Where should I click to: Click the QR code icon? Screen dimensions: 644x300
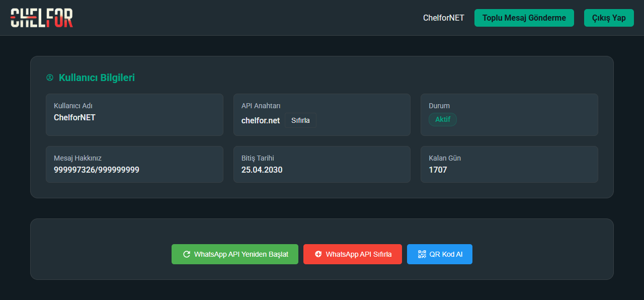(422, 254)
